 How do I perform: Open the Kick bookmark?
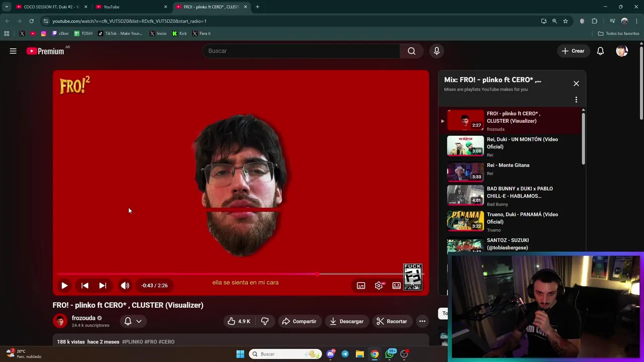click(180, 34)
